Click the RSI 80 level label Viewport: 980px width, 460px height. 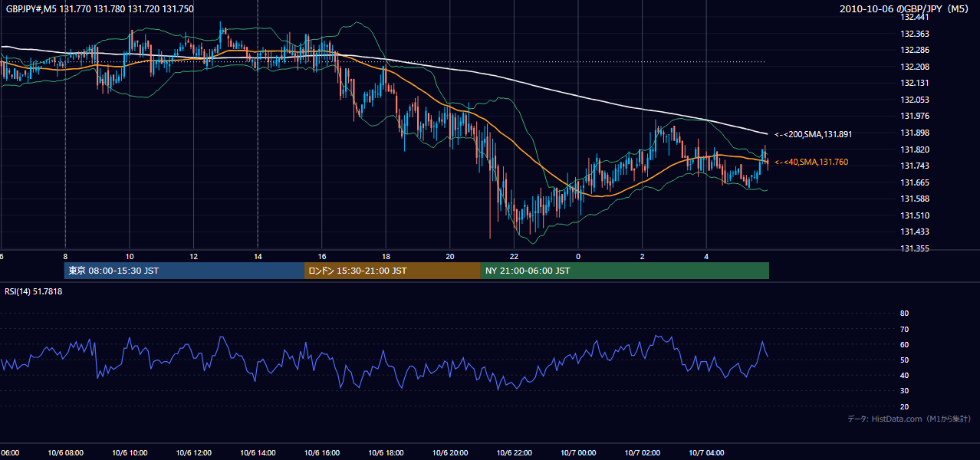point(904,314)
